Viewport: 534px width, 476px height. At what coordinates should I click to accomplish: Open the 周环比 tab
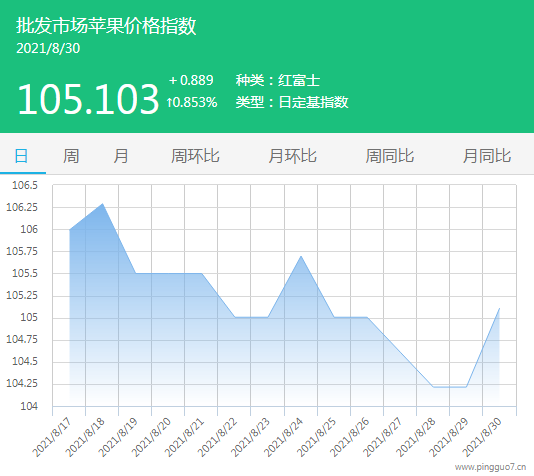coord(195,156)
